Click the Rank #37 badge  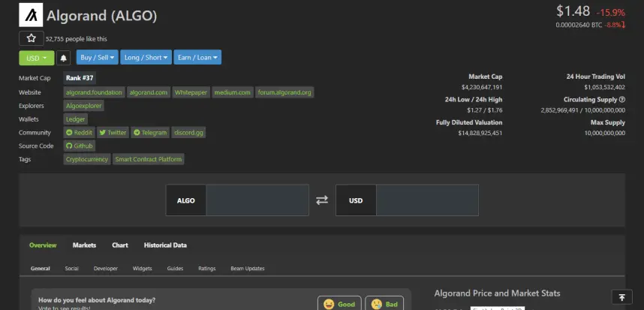click(80, 78)
